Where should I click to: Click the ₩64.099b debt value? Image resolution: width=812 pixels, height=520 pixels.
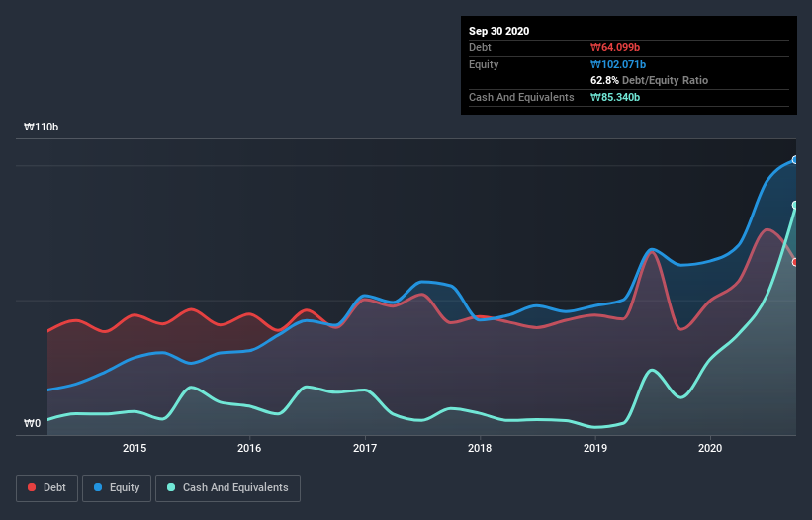tap(615, 47)
